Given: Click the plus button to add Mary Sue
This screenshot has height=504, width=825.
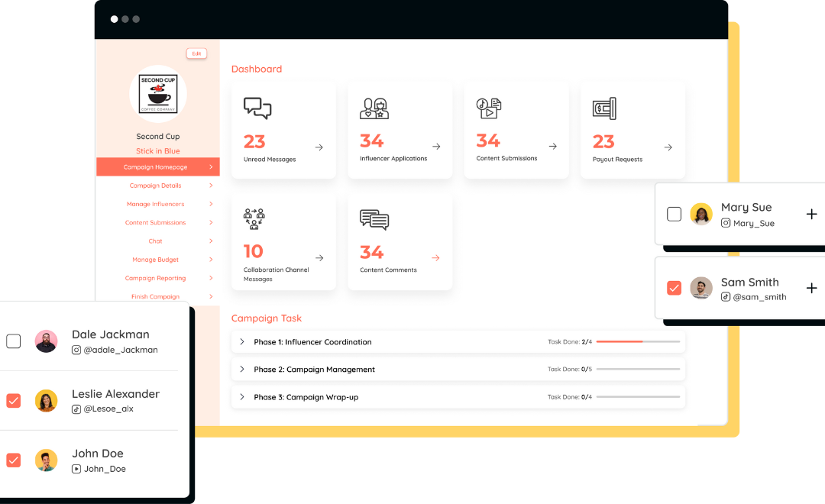Looking at the screenshot, I should [x=812, y=214].
